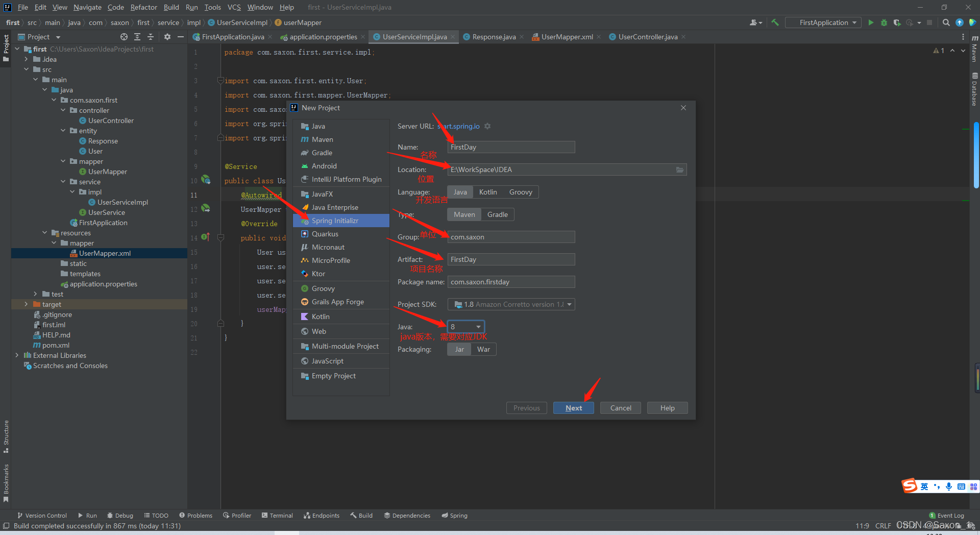Click the Debug bug icon in toolbar

coord(884,22)
